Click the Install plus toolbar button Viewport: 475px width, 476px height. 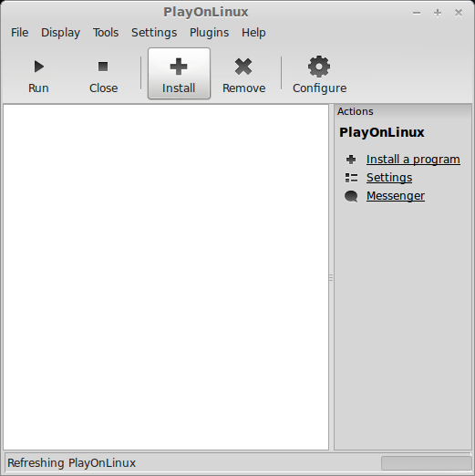click(179, 73)
